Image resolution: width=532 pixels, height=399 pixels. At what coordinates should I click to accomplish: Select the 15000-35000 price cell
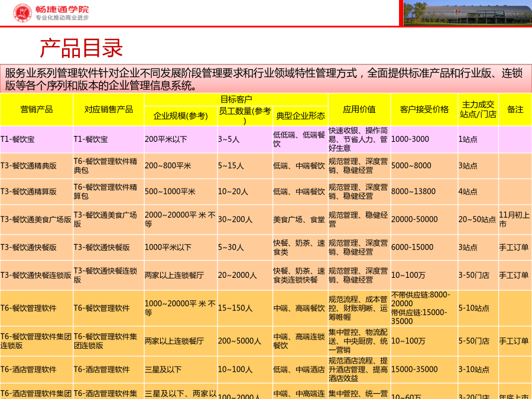click(x=424, y=369)
